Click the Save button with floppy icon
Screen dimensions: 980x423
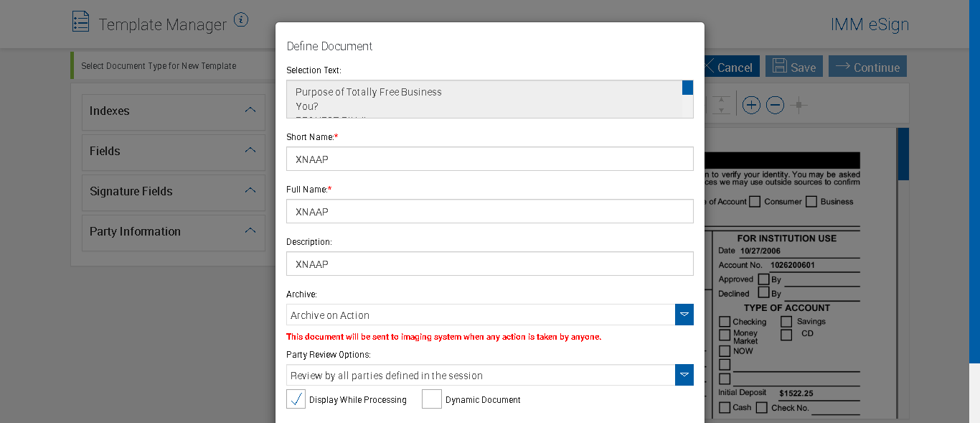[794, 67]
